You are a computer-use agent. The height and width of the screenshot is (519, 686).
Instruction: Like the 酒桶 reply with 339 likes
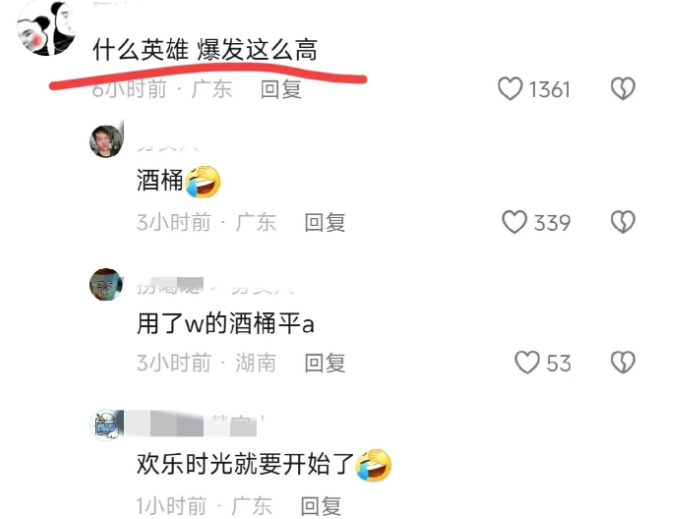tap(514, 222)
